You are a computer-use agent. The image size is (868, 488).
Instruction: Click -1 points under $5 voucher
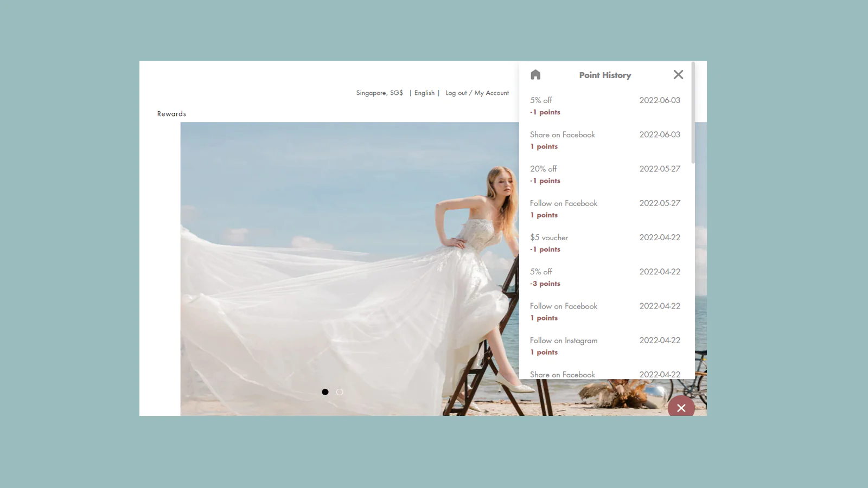pyautogui.click(x=545, y=249)
